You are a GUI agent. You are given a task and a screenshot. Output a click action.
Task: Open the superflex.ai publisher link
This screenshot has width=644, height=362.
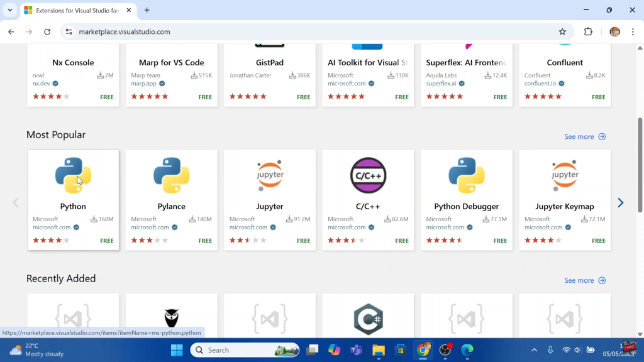(x=441, y=84)
